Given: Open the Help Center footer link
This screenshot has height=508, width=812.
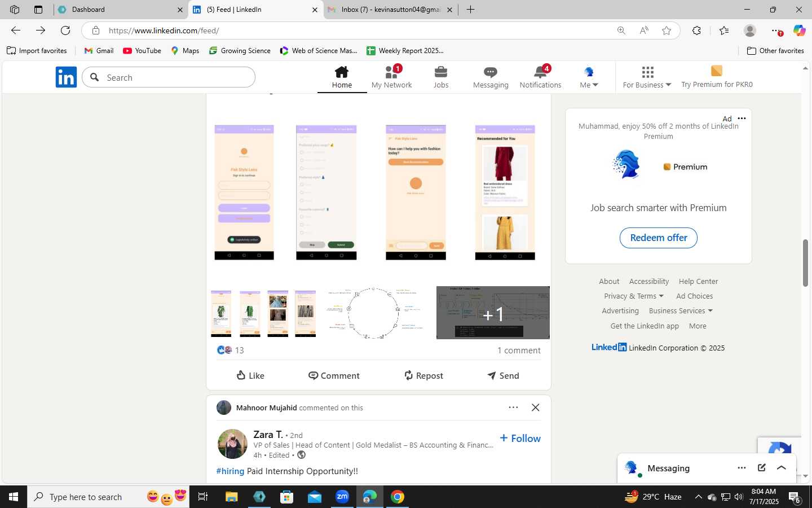Looking at the screenshot, I should tap(698, 281).
